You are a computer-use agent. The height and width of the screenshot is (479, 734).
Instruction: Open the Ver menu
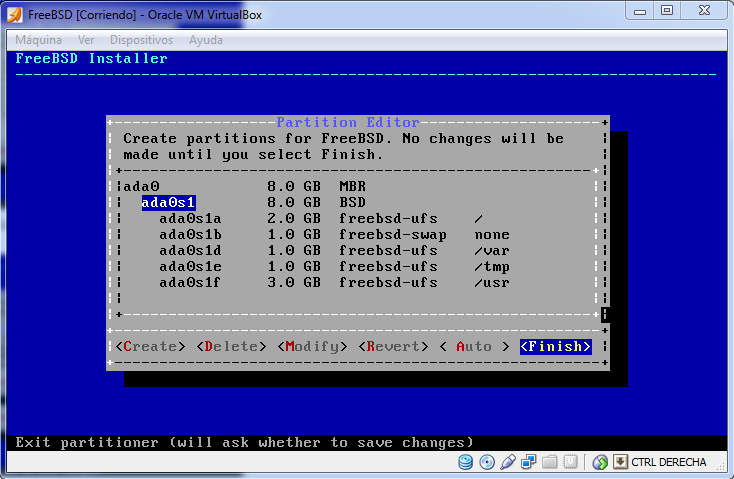(86, 40)
